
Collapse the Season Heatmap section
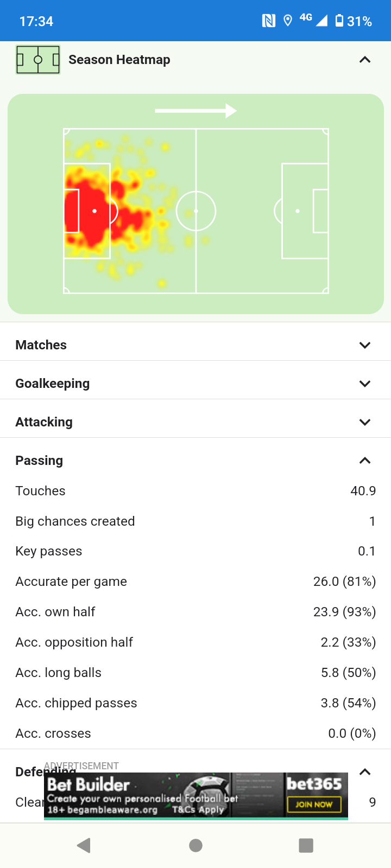pyautogui.click(x=365, y=60)
